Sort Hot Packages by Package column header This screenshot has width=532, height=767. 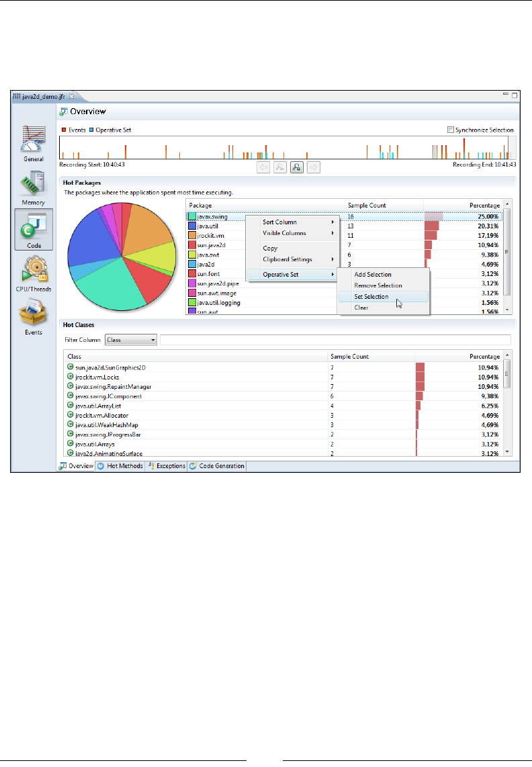(266, 206)
